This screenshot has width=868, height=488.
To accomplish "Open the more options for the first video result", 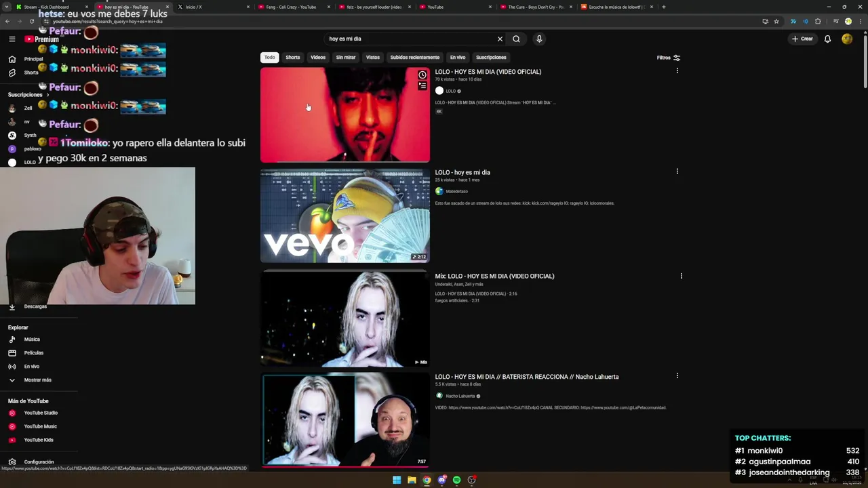I will (677, 71).
